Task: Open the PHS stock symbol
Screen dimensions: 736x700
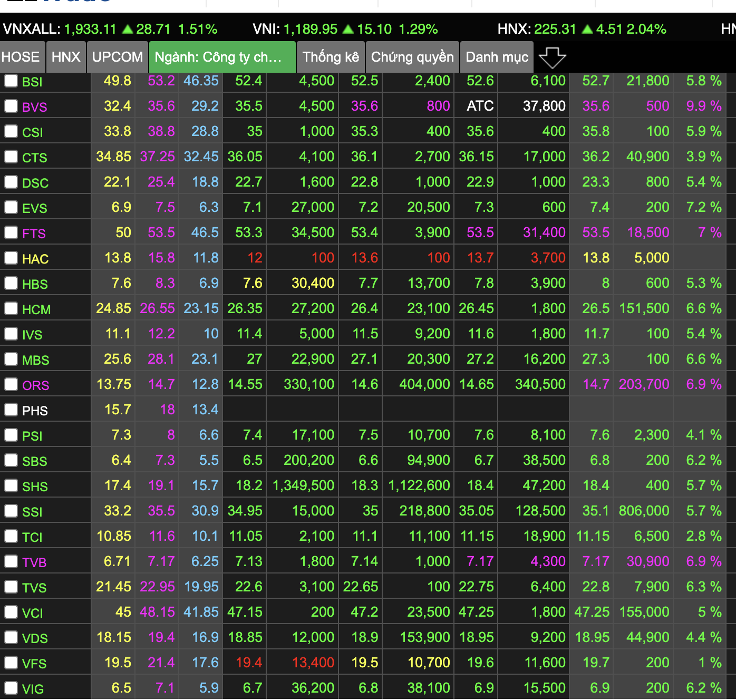Action: coord(35,411)
